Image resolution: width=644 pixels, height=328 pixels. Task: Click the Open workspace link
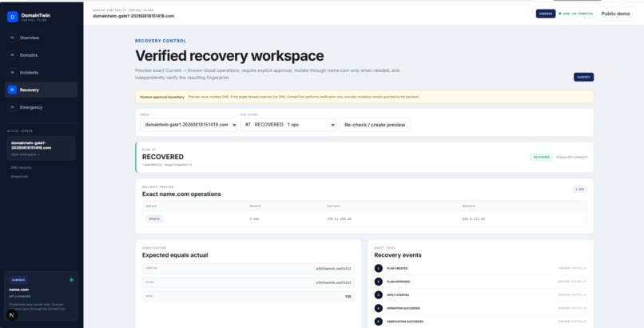(25, 154)
